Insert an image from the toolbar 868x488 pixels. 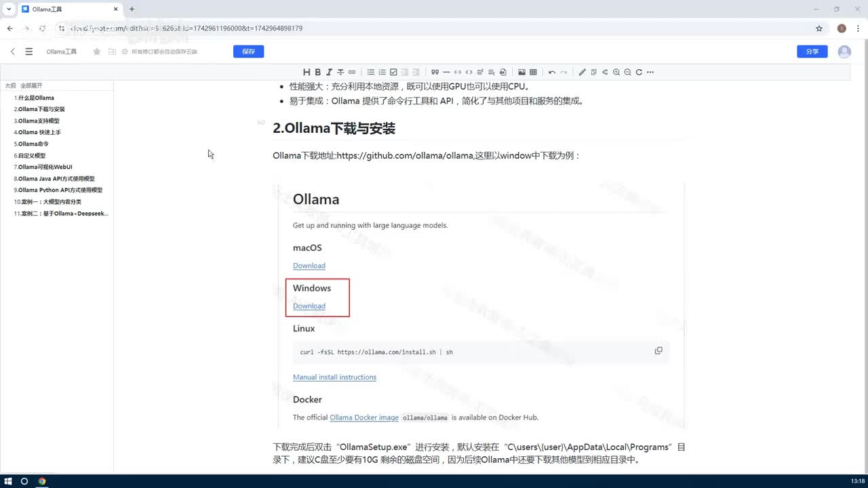pyautogui.click(x=521, y=72)
